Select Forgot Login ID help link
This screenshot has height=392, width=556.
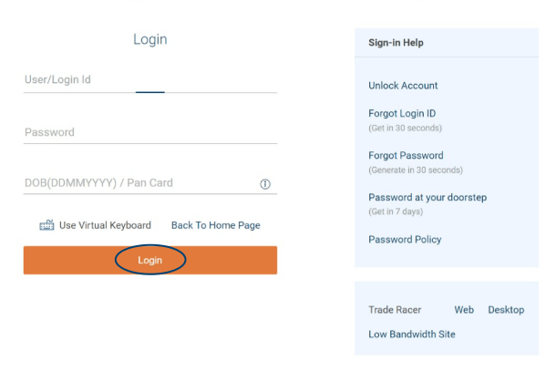coord(402,114)
